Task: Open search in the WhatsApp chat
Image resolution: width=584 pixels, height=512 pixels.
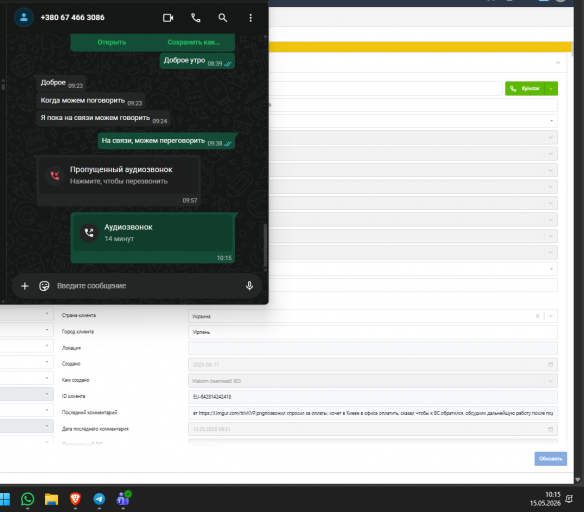Action: coord(223,18)
